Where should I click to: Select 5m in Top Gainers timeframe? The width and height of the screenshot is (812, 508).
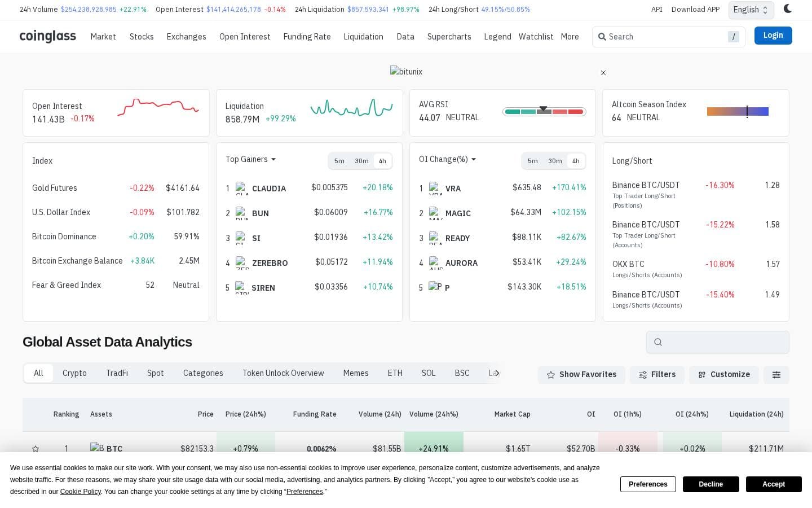coord(339,161)
